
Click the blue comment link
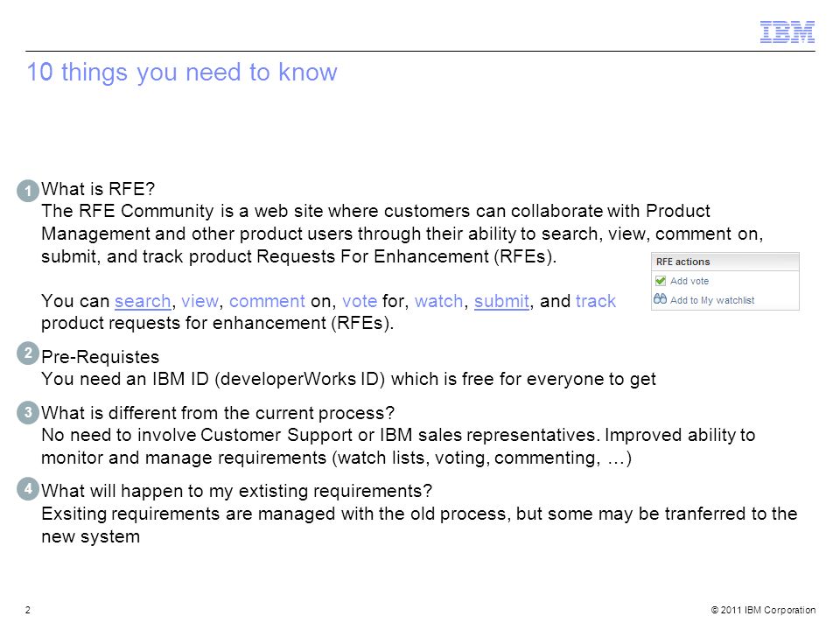[x=267, y=301]
